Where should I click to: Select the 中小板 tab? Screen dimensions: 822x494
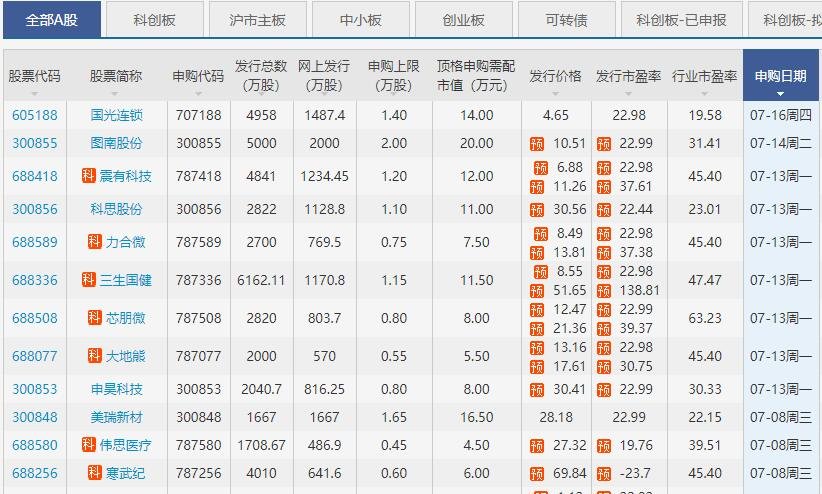pos(360,20)
